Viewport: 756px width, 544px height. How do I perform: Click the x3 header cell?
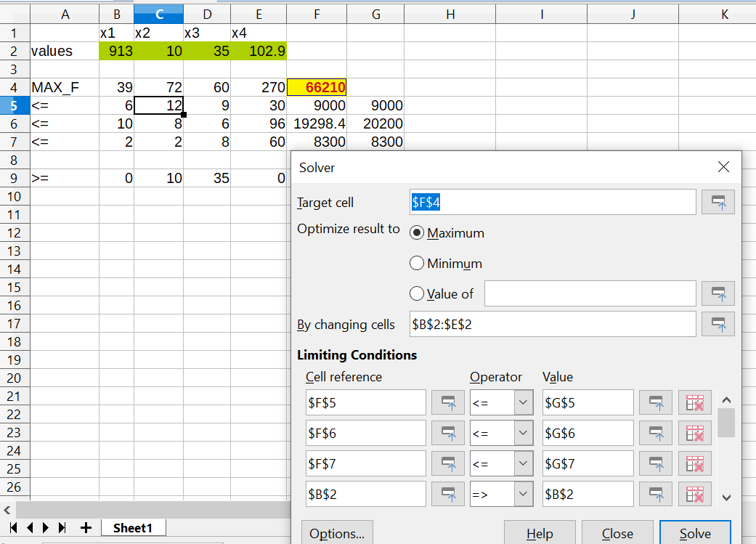click(207, 33)
